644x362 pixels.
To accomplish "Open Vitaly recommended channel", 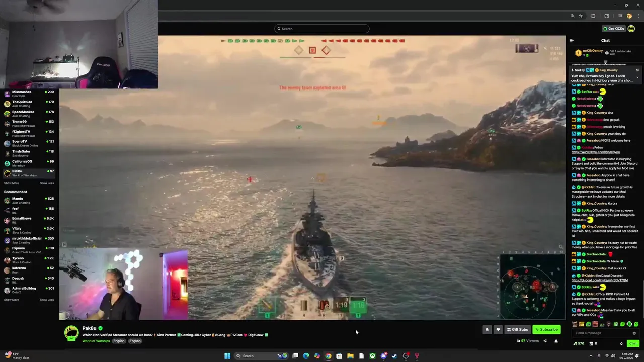I will pos(29,230).
